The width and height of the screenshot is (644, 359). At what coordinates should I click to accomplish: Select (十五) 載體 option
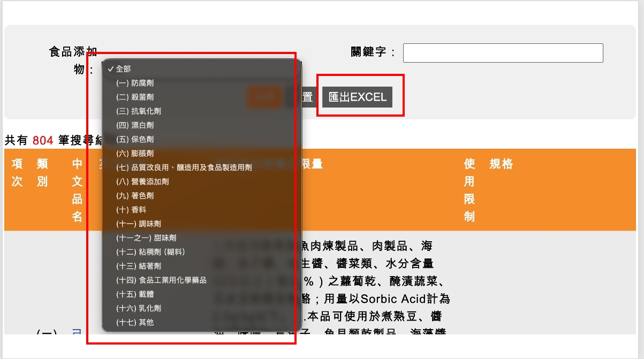click(135, 294)
